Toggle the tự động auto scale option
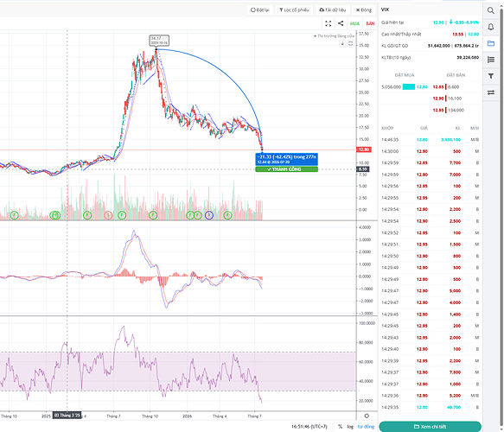The width and height of the screenshot is (504, 432). coord(366,427)
